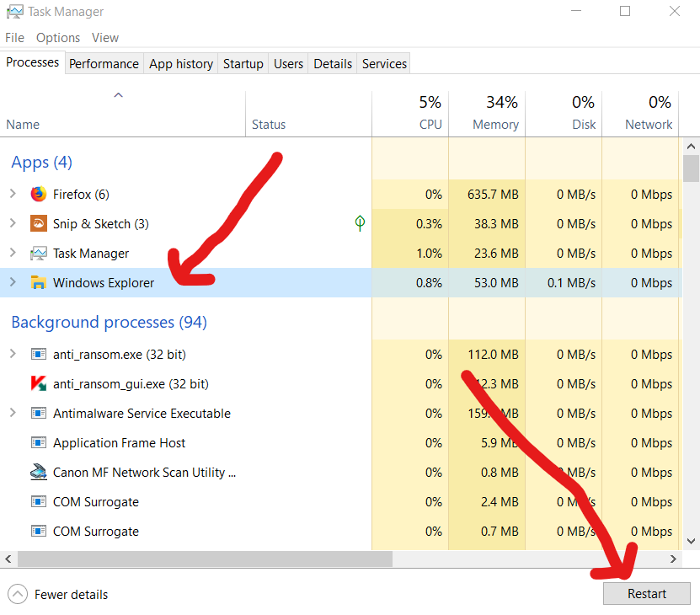Sort processes by Memory column header
Screen dimensions: 700x615
(x=495, y=113)
